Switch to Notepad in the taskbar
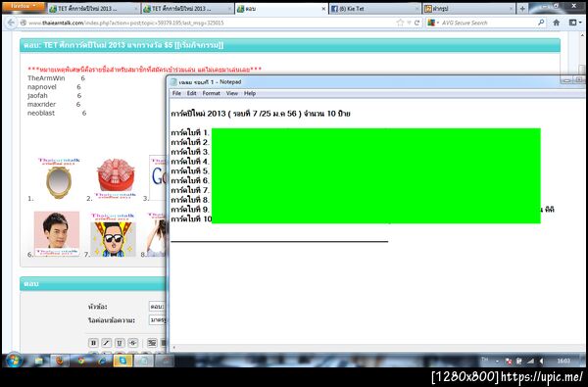The width and height of the screenshot is (588, 387). click(144, 361)
